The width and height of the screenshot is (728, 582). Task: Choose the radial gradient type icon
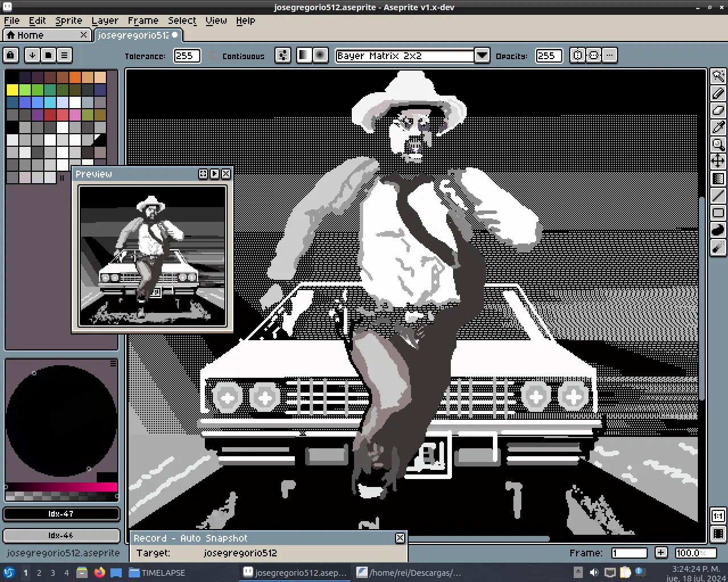click(320, 55)
